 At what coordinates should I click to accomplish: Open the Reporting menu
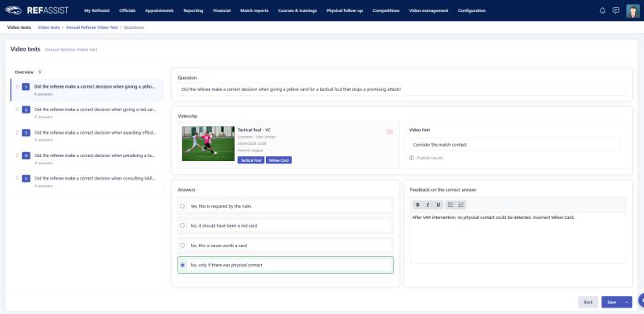193,10
